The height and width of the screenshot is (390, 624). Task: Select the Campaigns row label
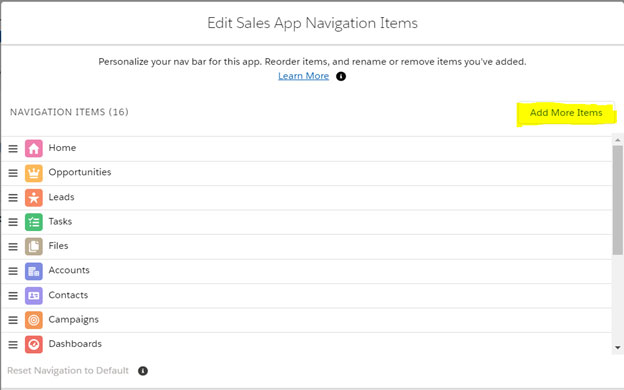(x=73, y=320)
